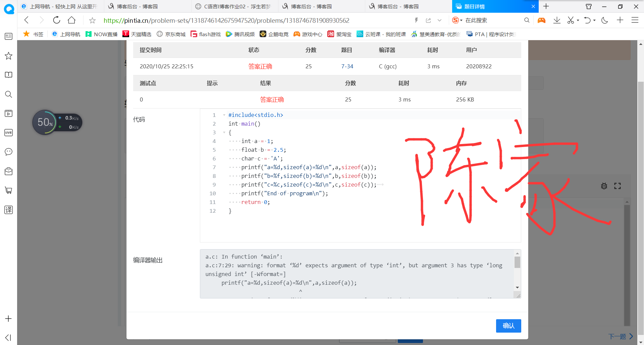The width and height of the screenshot is (644, 345).
Task: Open the browser main menu (hamburger)
Action: pos(635,20)
